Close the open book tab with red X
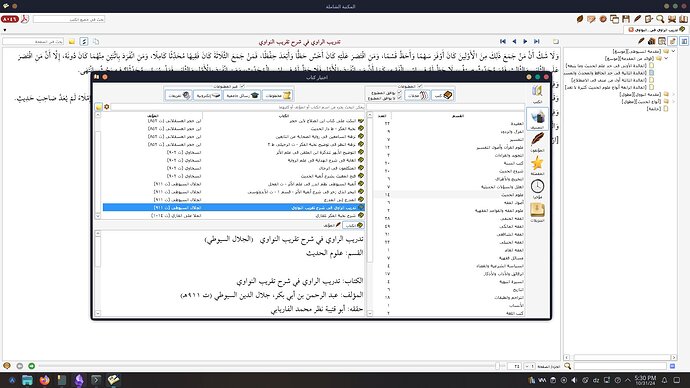Image resolution: width=690 pixels, height=388 pixels. click(631, 29)
